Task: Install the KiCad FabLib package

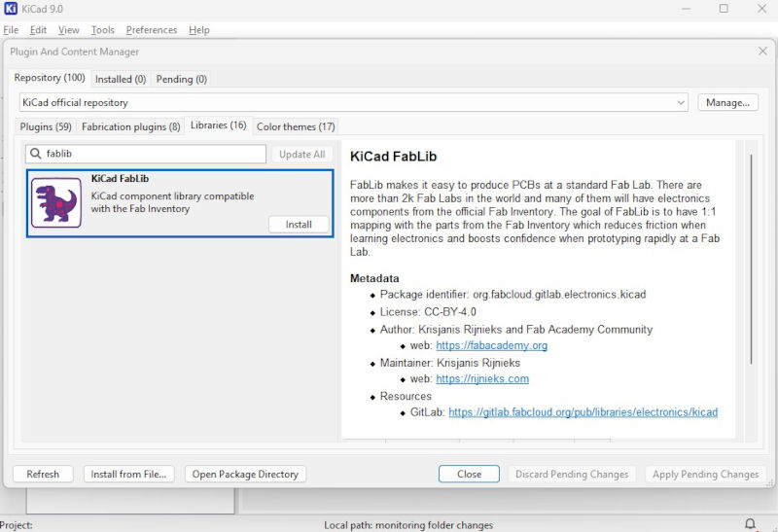Action: (299, 225)
